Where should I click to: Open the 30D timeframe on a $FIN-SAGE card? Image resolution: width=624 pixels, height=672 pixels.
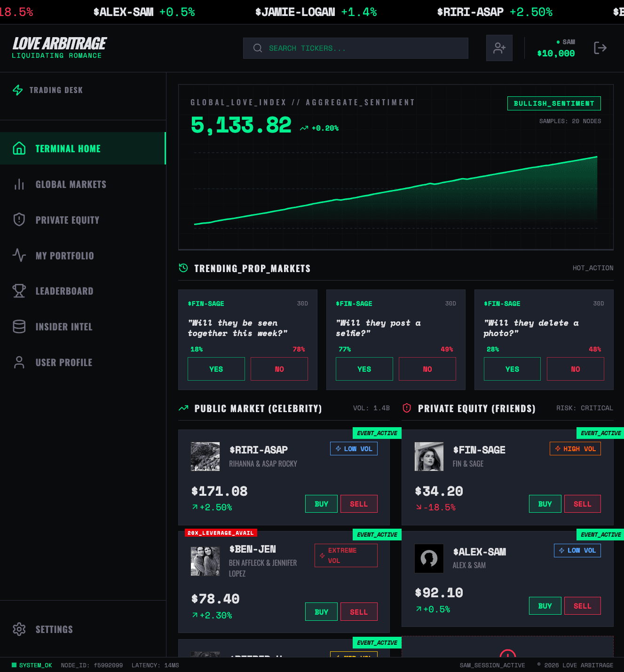coord(303,304)
